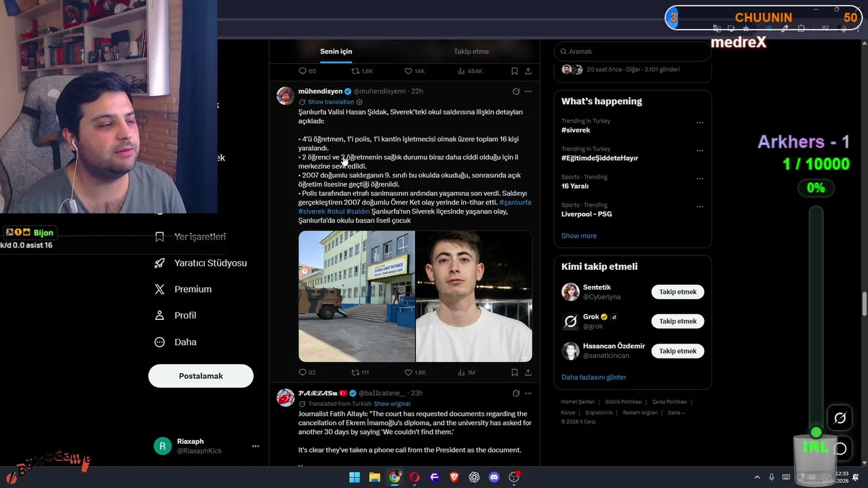Image resolution: width=868 pixels, height=488 pixels.
Task: Open Discord from the taskbar
Action: pos(494,477)
